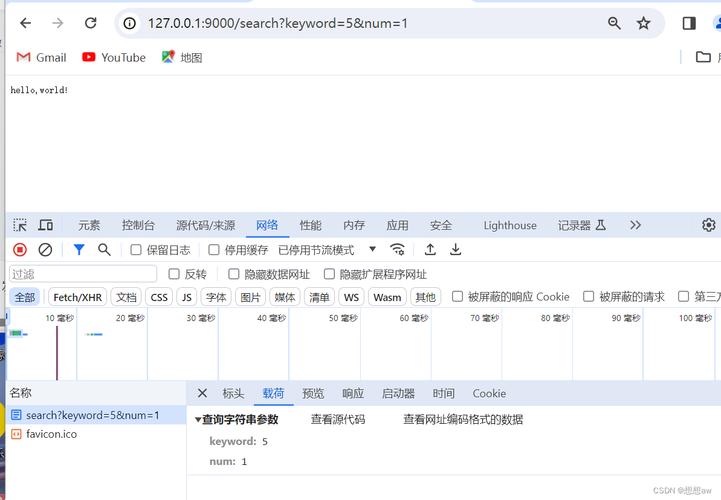The width and height of the screenshot is (721, 500).
Task: Check the 停用缓存 checkbox
Action: (214, 250)
